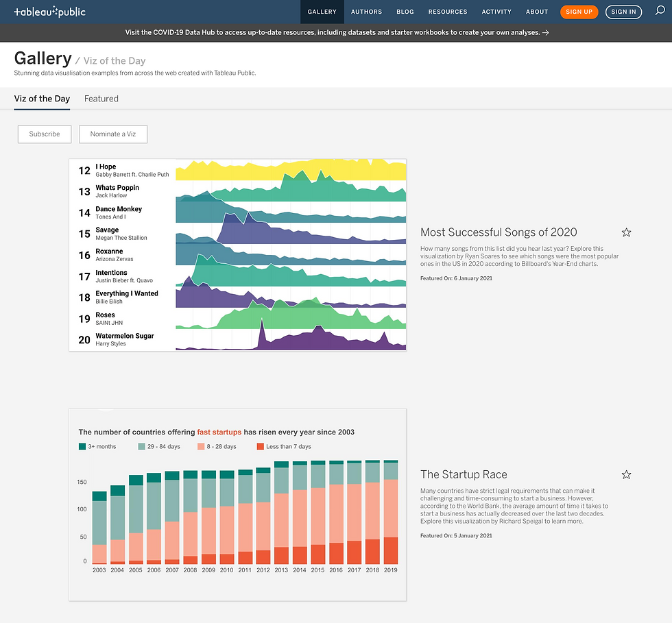
Task: Click the Roses song title
Action: [x=105, y=315]
